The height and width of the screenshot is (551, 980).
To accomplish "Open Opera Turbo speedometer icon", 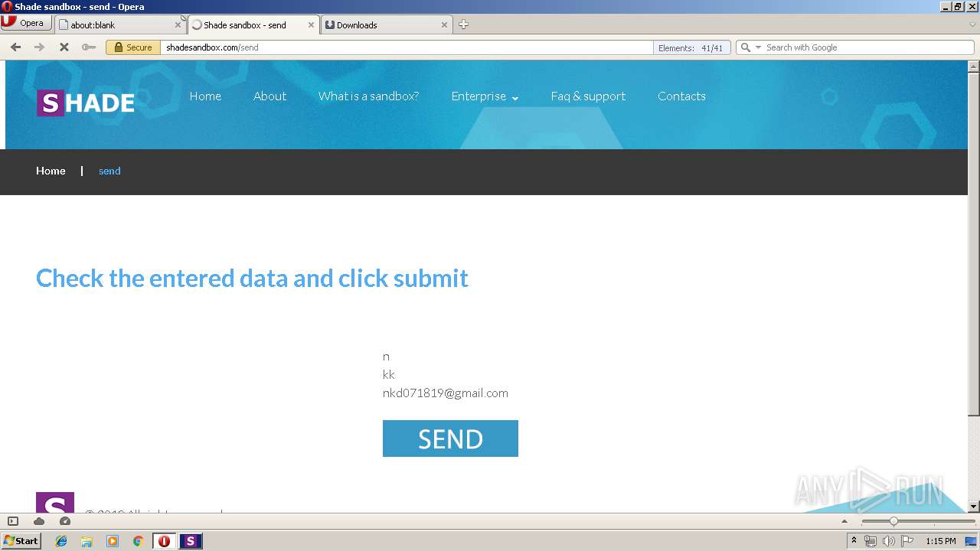I will pos(65,521).
